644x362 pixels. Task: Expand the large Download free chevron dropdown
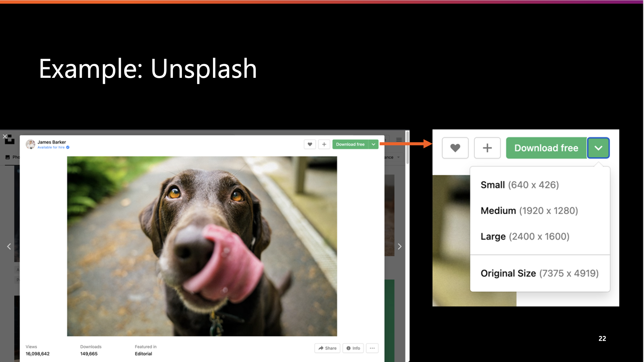pos(598,148)
